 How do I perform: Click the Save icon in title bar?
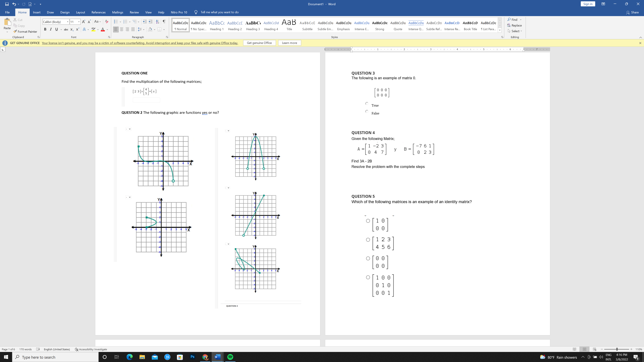point(7,4)
